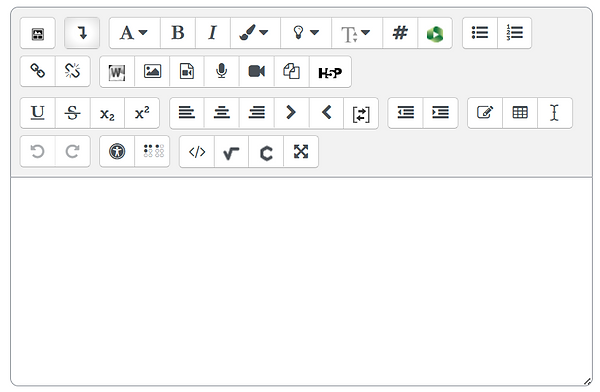Insert an unordered bullet list
The height and width of the screenshot is (392, 600).
coord(480,33)
